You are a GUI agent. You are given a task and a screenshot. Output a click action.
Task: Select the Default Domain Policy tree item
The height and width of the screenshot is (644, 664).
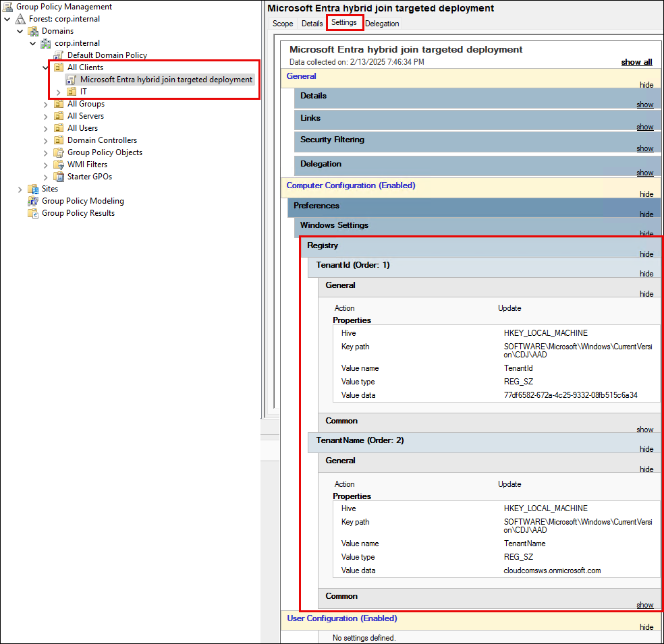tap(107, 55)
